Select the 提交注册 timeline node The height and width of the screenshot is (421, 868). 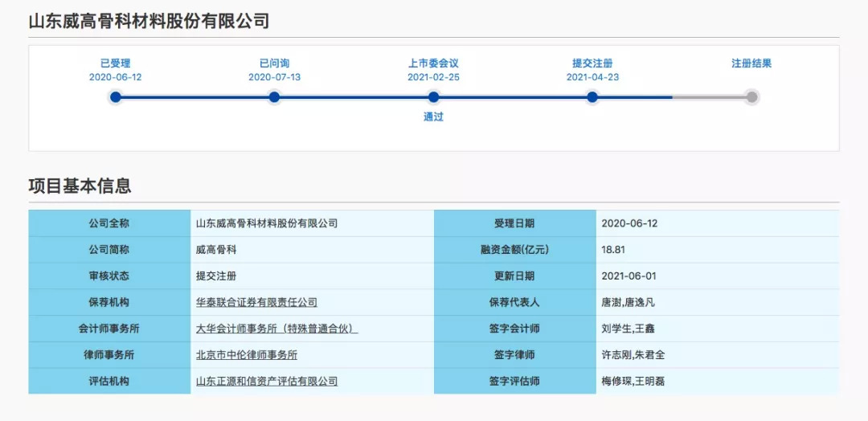coord(592,97)
